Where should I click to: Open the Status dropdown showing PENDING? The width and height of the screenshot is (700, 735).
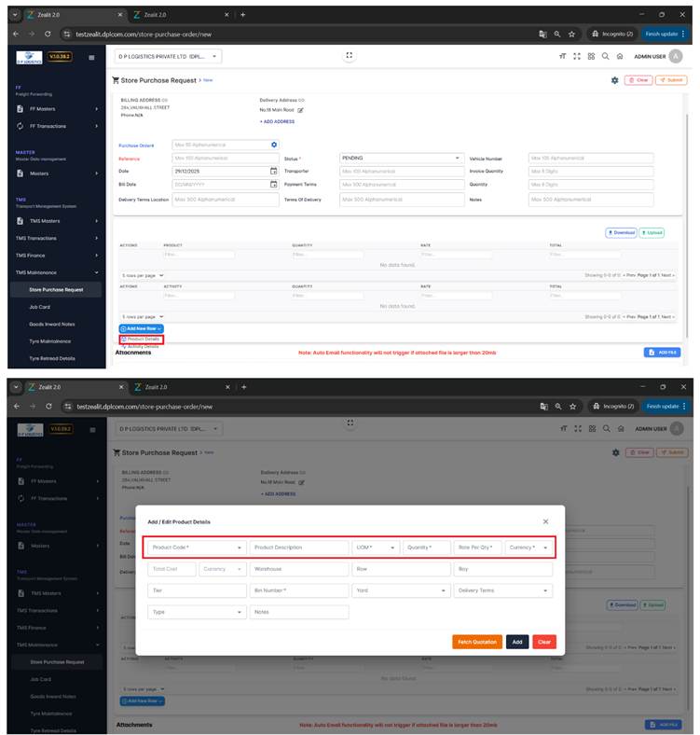pos(457,159)
